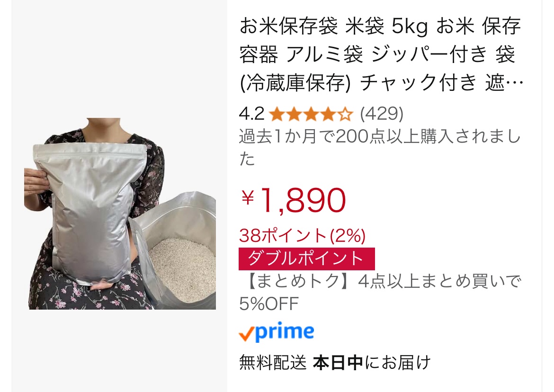Click the empty fifth rating star
The height and width of the screenshot is (392, 554).
[x=345, y=115]
